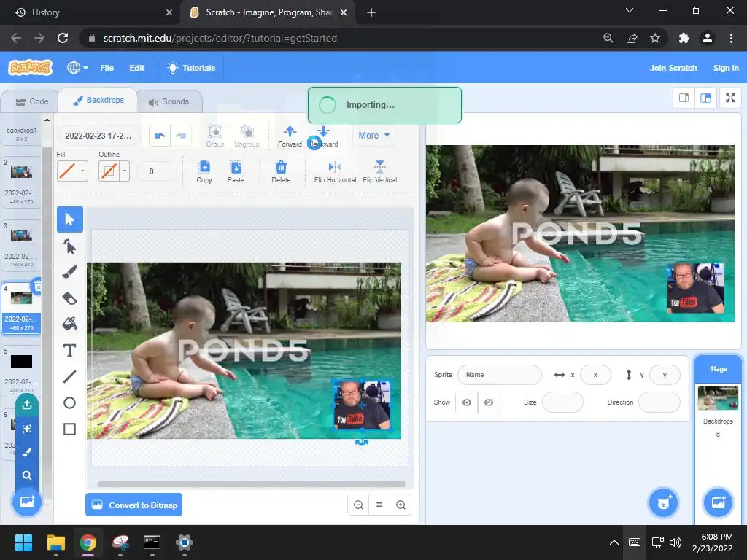Viewport: 747px width, 560px height.
Task: Switch to the Sounds tab
Action: [x=169, y=101]
